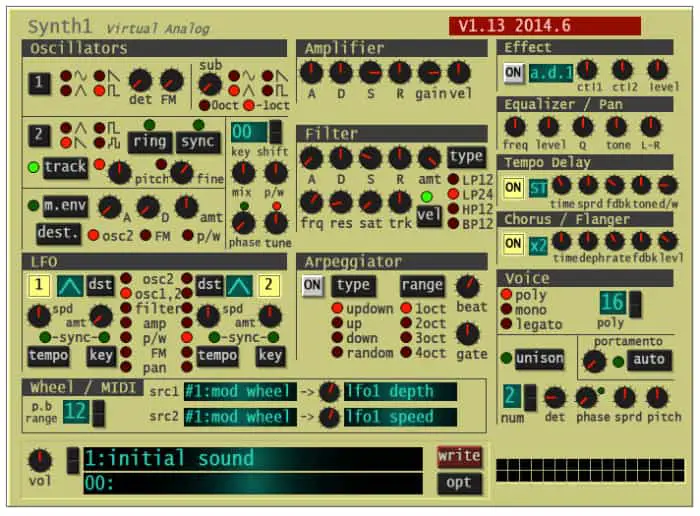The image size is (700, 516).
Task: Select oscillator 2 noise waveform LED
Action: point(99,143)
